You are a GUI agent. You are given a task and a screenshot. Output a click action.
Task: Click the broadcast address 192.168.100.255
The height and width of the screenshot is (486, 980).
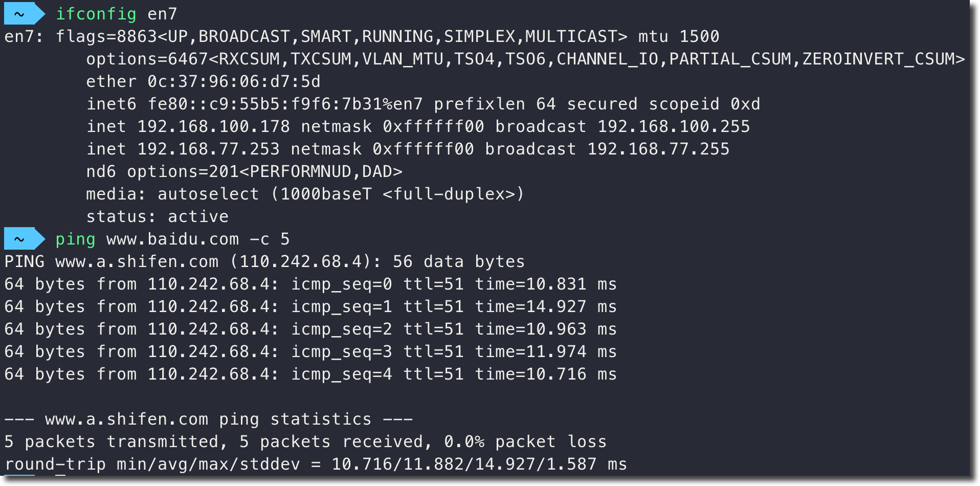coord(674,126)
